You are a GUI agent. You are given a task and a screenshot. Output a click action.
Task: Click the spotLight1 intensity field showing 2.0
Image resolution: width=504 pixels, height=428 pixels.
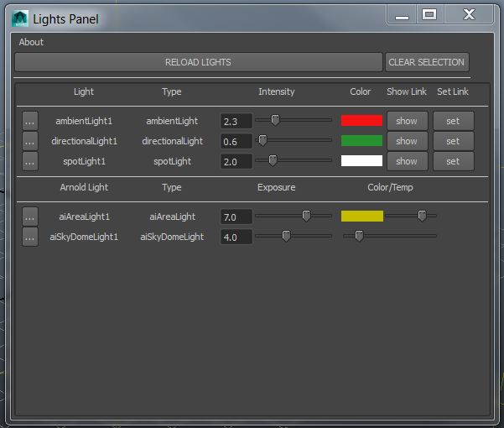tap(236, 161)
